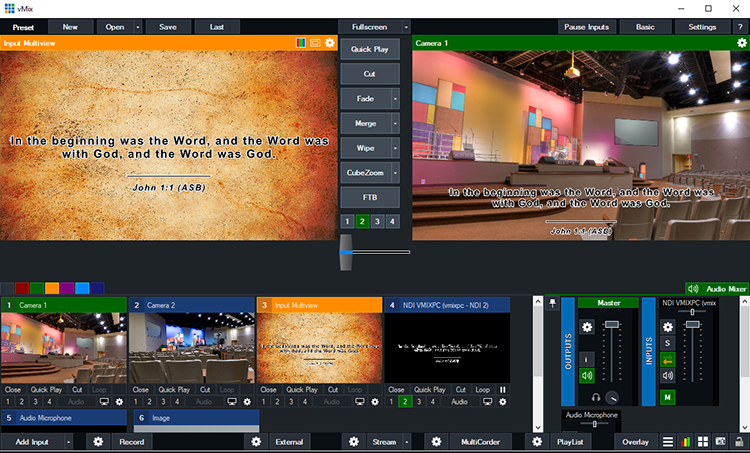The image size is (750, 453).
Task: Open the Settings menu
Action: (x=701, y=27)
